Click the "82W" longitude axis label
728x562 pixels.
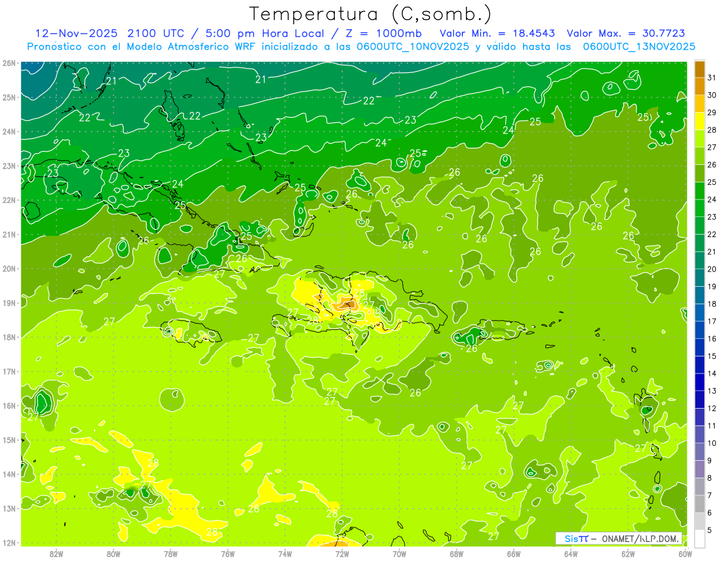[x=56, y=553]
